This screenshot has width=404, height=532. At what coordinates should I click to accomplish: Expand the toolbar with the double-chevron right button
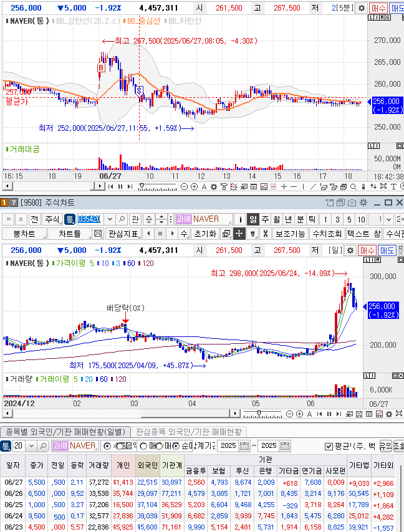9,219
